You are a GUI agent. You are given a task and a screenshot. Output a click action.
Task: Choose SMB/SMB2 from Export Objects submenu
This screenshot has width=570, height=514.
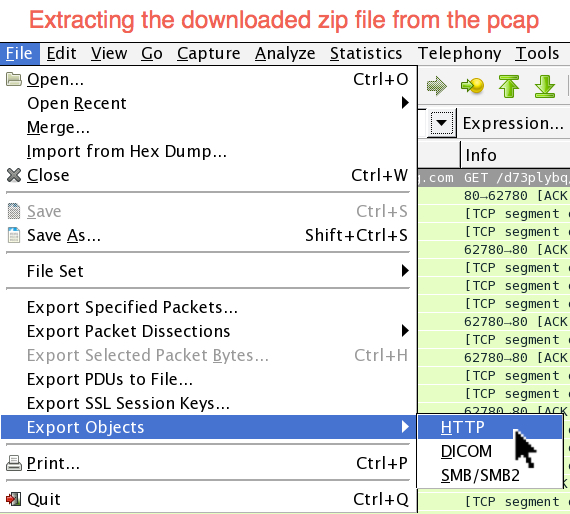(x=490, y=475)
